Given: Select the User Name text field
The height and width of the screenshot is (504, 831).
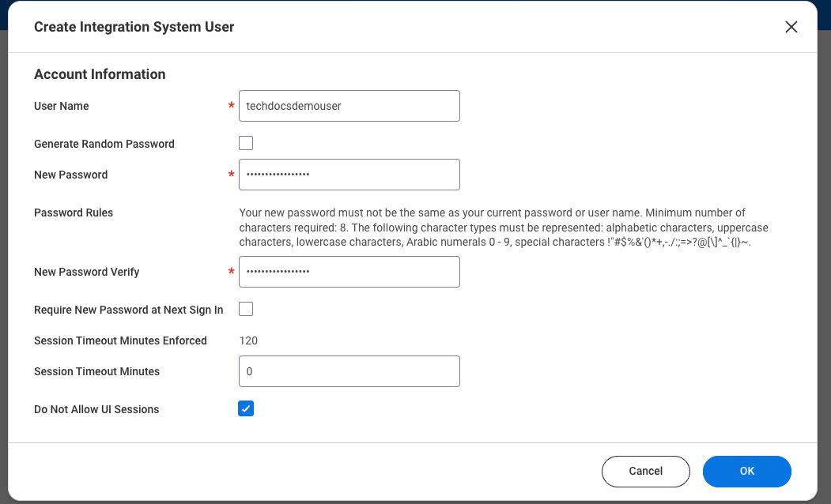Looking at the screenshot, I should click(349, 105).
